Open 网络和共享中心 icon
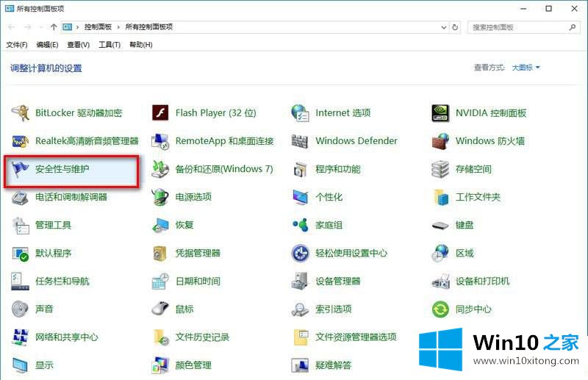 21,337
